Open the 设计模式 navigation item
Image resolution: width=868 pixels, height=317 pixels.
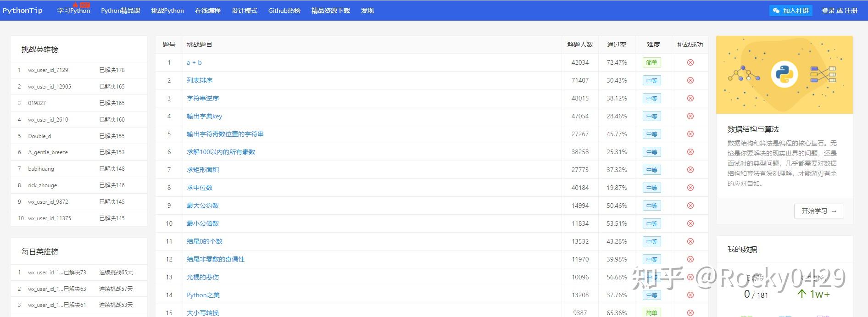coord(244,11)
